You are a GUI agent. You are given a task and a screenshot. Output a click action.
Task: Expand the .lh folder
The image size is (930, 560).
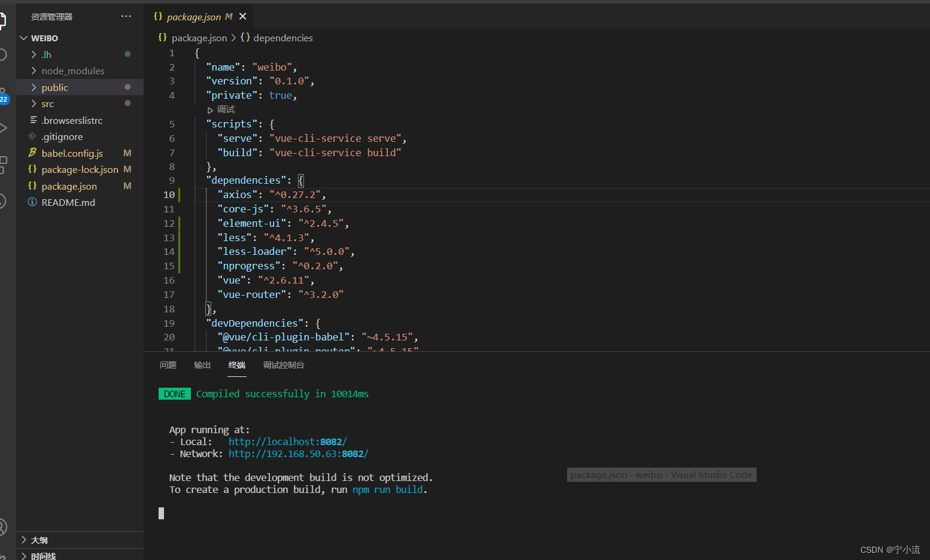[80, 54]
